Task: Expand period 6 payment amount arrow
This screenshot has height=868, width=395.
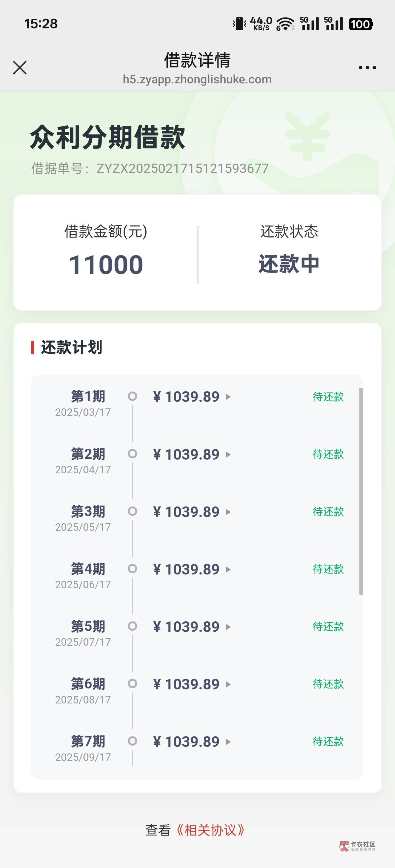Action: 228,684
